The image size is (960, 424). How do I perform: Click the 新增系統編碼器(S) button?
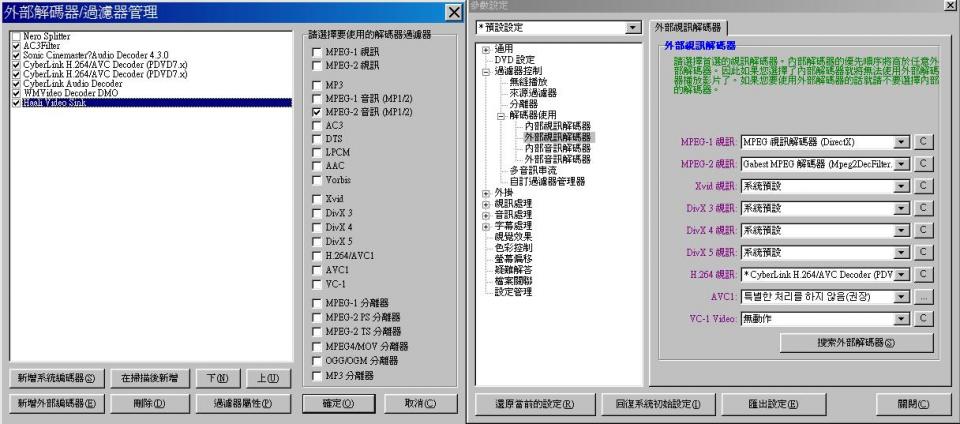57,379
